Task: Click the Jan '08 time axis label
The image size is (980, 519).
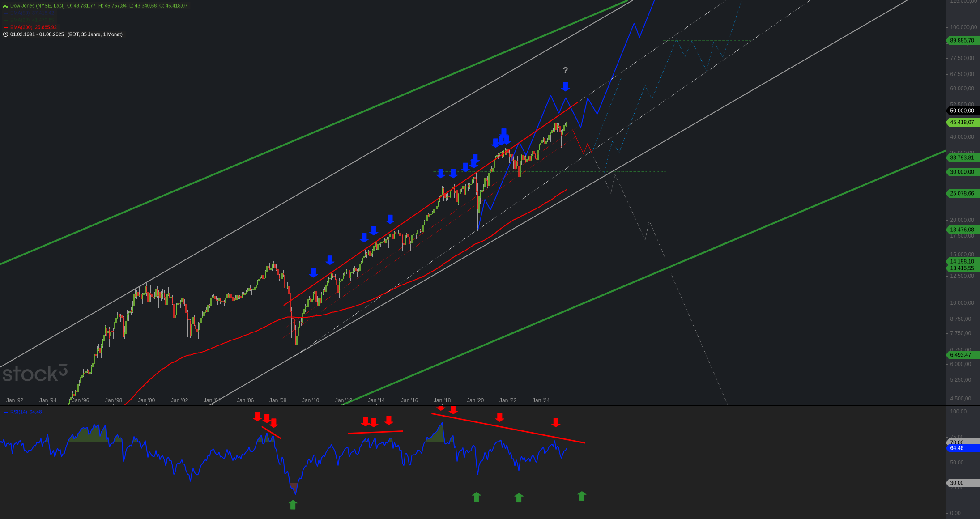Action: [x=278, y=400]
